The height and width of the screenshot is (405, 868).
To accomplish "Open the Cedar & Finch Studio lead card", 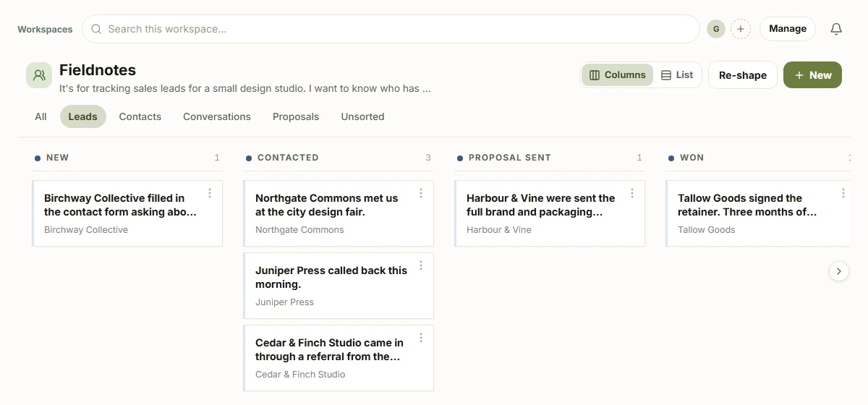I will (339, 358).
